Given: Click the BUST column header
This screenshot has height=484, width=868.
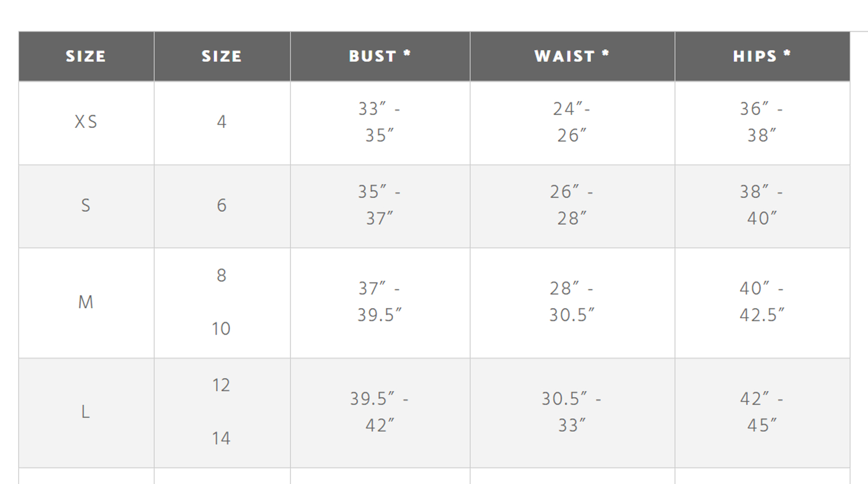Looking at the screenshot, I should coord(380,56).
